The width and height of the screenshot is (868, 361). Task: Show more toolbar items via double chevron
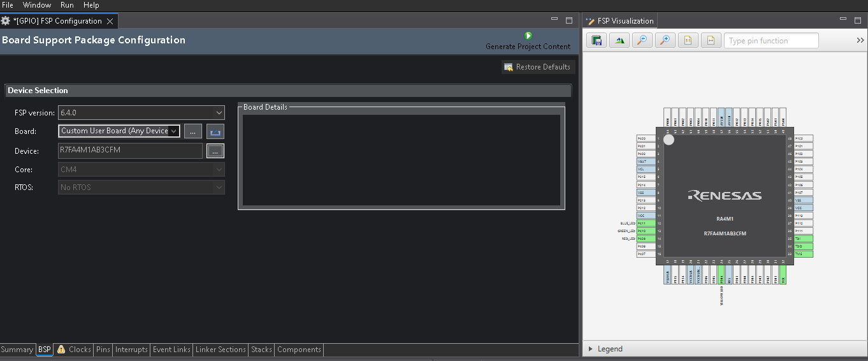coord(860,40)
